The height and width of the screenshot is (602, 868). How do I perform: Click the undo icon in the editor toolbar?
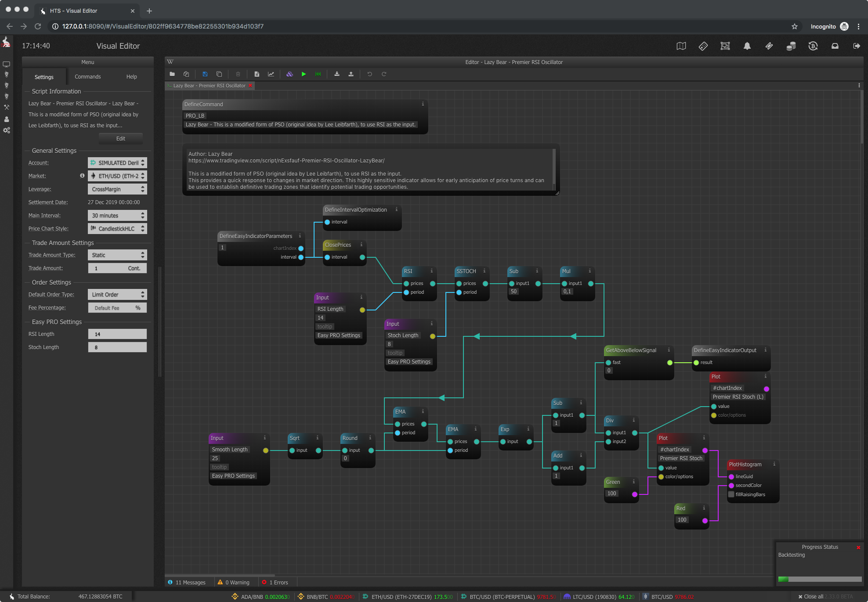369,74
